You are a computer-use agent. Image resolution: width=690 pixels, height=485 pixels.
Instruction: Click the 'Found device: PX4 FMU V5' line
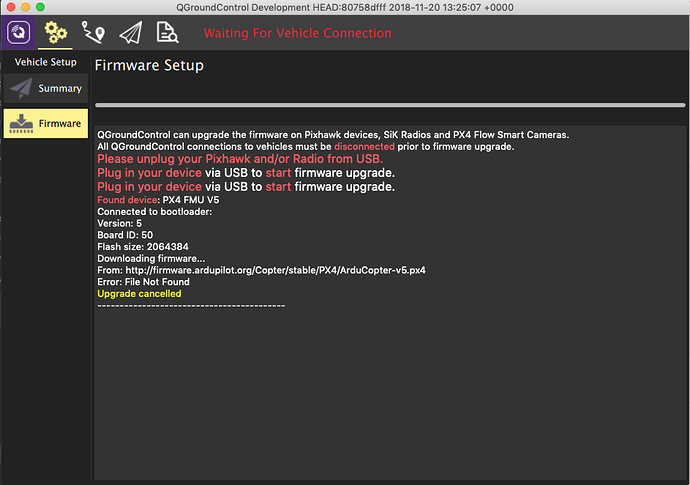coord(158,200)
